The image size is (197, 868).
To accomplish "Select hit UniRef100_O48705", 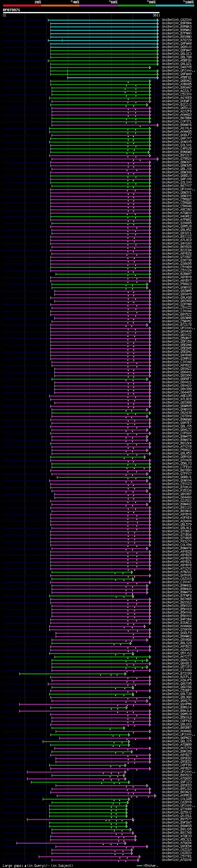I will pos(177,67).
